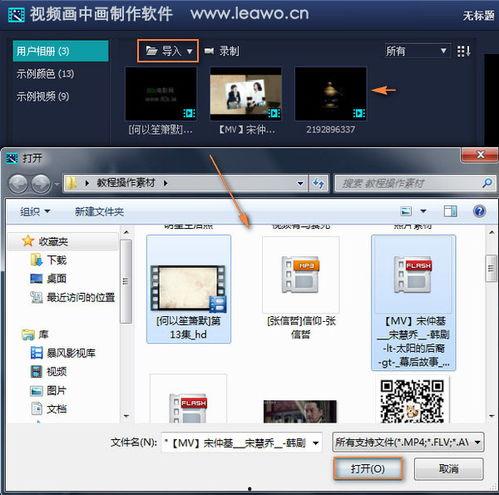The height and width of the screenshot is (495, 499).
Task: Select 收藏夹 in navigation pane
Action: point(53,242)
